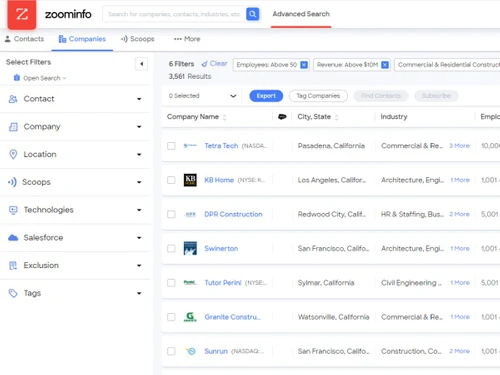Expand the Technologies filter arrow

point(139,210)
